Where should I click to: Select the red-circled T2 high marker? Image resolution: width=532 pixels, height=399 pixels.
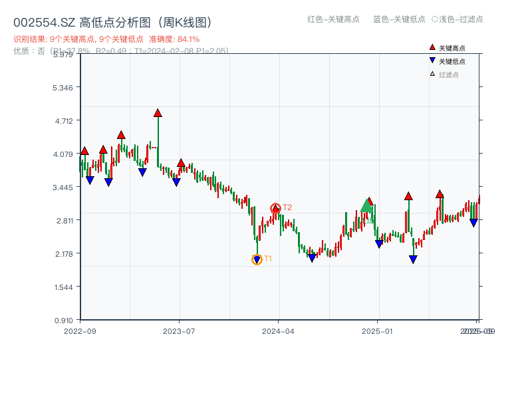275,209
